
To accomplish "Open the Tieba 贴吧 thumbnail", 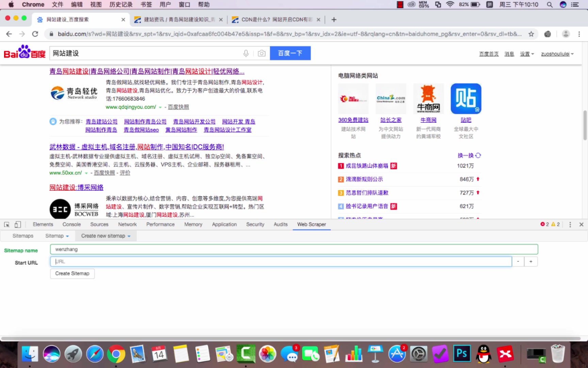I will coord(466,99).
